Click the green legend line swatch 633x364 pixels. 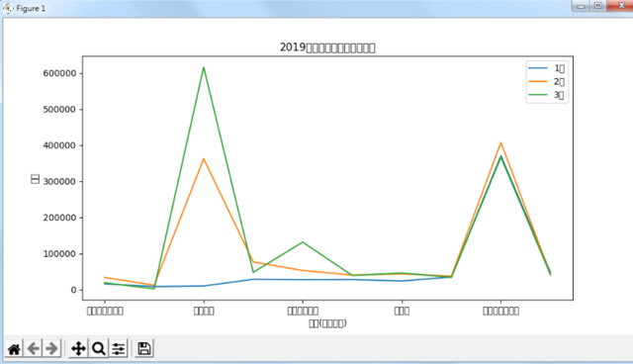[538, 95]
